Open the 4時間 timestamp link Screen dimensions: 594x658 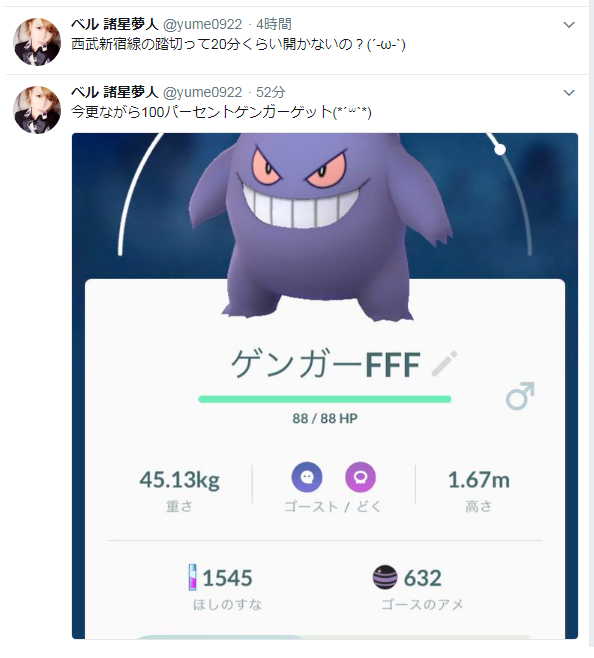pyautogui.click(x=274, y=24)
